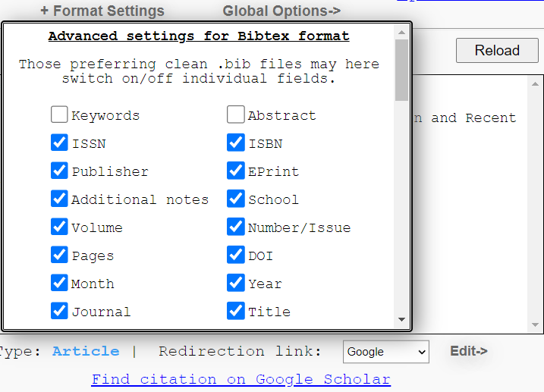544x392 pixels.
Task: Click the Reload button
Action: [497, 51]
